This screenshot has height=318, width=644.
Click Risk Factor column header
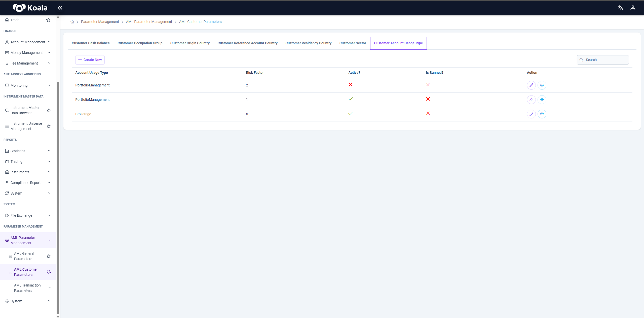coord(255,73)
